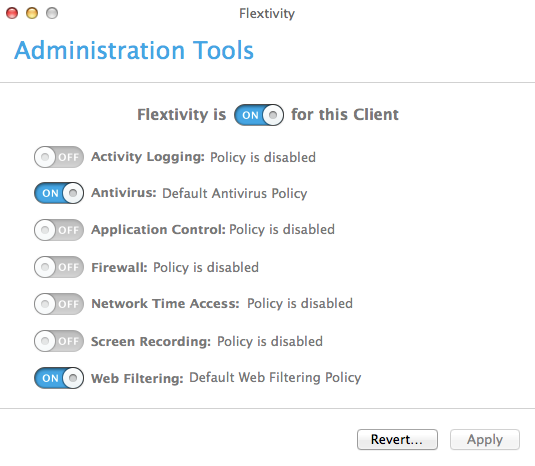Click the Apply button
Image resolution: width=535 pixels, height=466 pixels.
click(x=485, y=439)
